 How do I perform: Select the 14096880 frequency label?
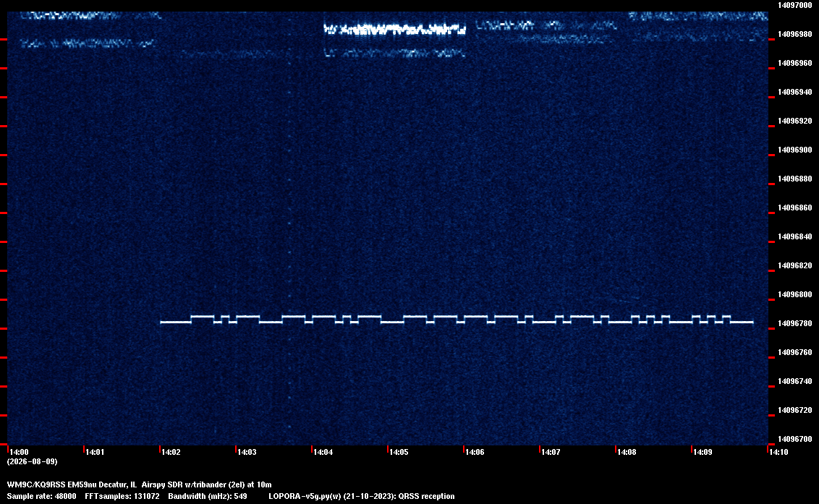(795, 179)
